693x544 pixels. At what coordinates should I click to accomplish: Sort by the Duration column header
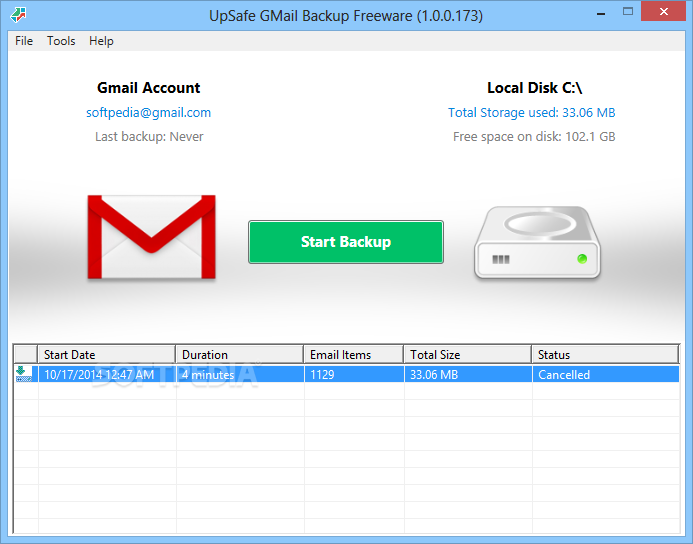coord(240,355)
